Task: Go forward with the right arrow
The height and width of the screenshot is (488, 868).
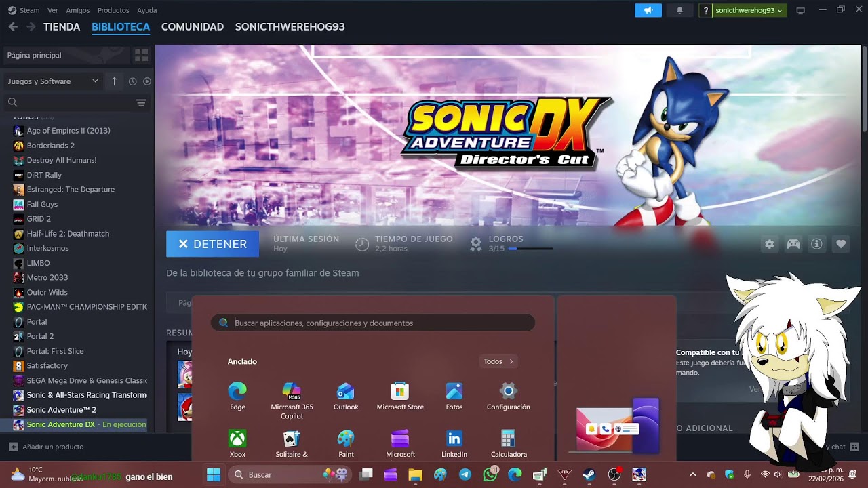Action: click(x=31, y=27)
